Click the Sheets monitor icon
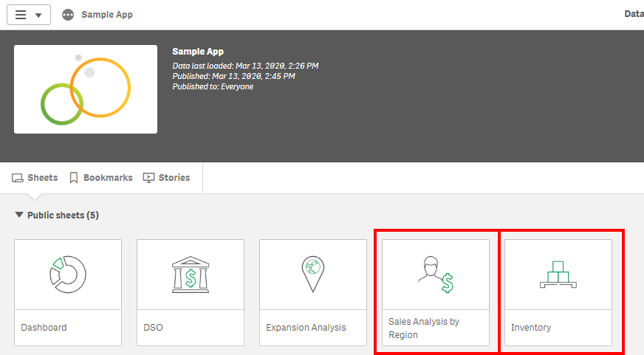644x355 pixels. click(x=17, y=178)
